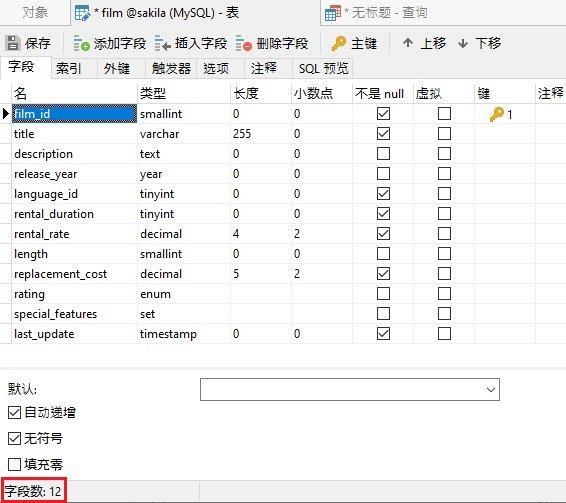Click the query icon on 无标题 - 查询 tab
This screenshot has width=566, height=503.
(332, 13)
